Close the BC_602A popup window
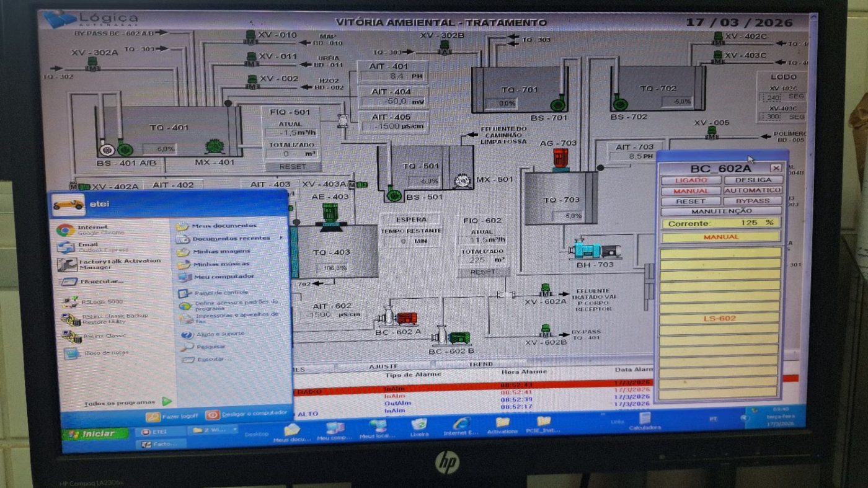The width and height of the screenshot is (868, 488). (x=776, y=168)
